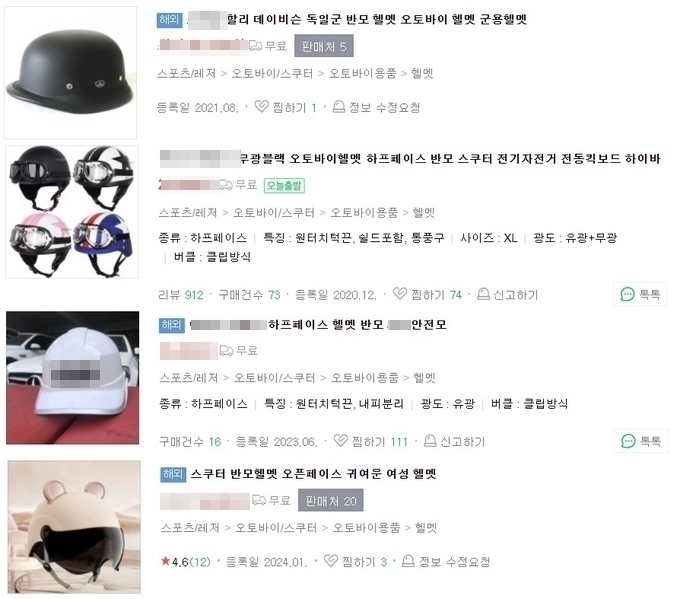
Task: Go to the 스포츠/레저 category in the last listing's breadcrumb
Action: pos(190,527)
